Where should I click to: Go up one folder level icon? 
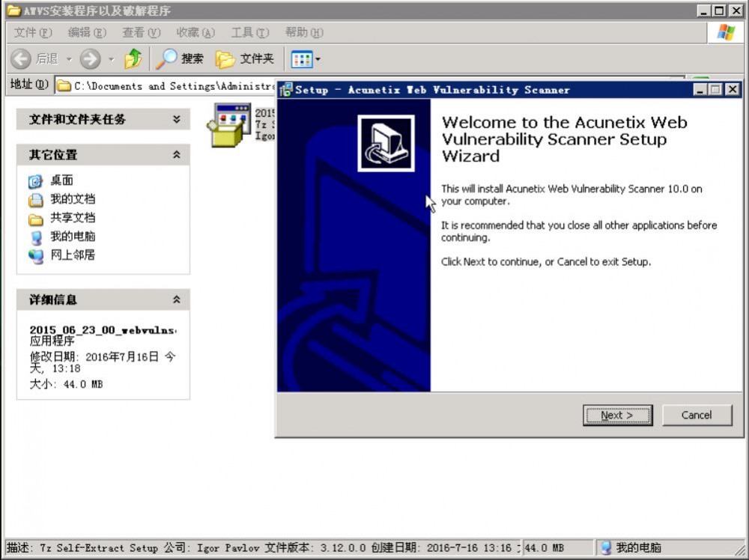point(133,58)
